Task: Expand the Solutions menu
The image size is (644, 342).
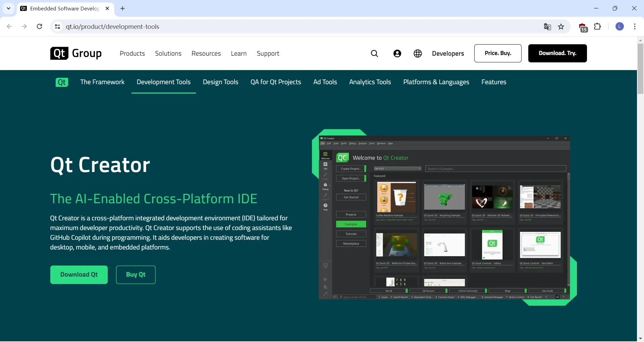Action: (x=168, y=54)
